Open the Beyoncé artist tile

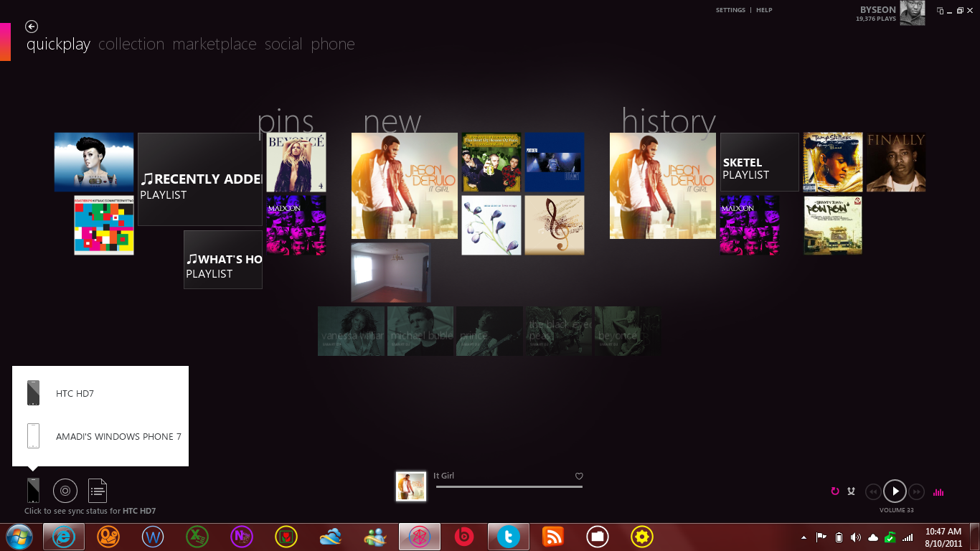coord(628,331)
